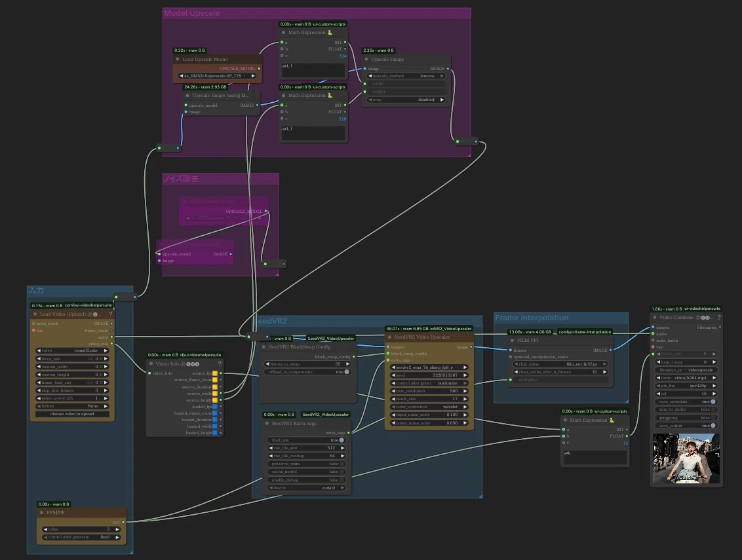Click the source_fps yellow indicator in Video Info

coord(215,373)
